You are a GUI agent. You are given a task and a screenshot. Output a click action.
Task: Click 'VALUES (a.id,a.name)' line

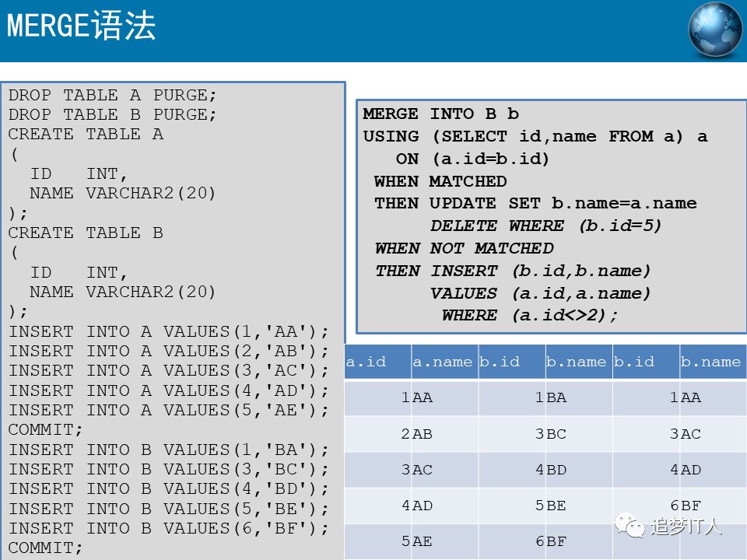[x=540, y=293]
